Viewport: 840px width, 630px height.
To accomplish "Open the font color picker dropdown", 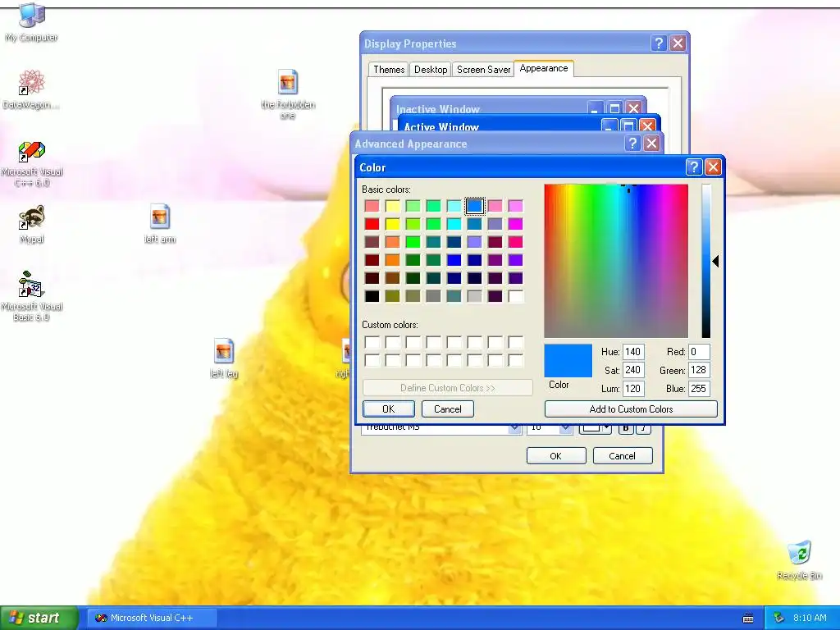I will pos(596,428).
